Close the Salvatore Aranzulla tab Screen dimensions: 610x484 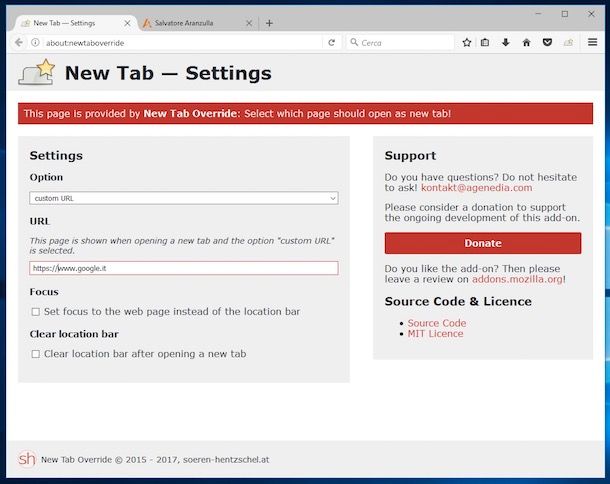[249, 23]
